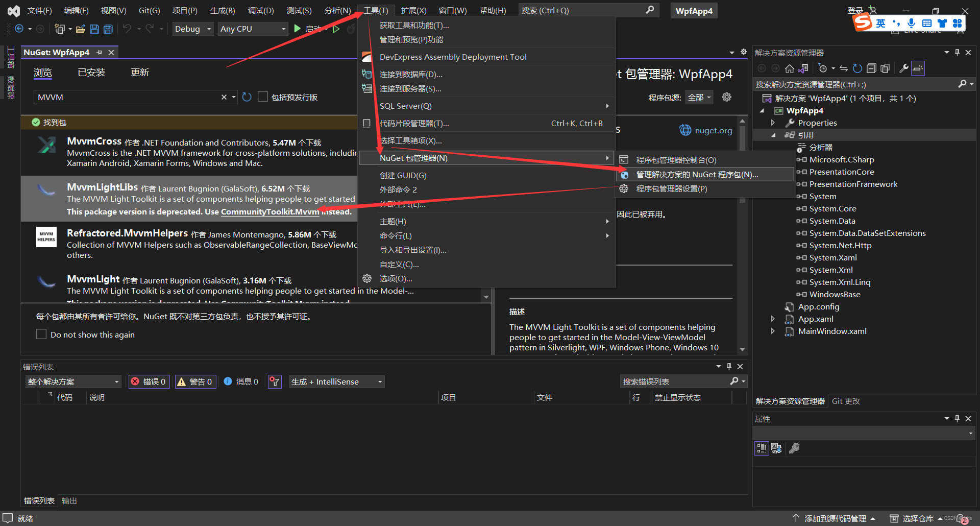Click the NuGet MVVM search input field

pos(127,97)
